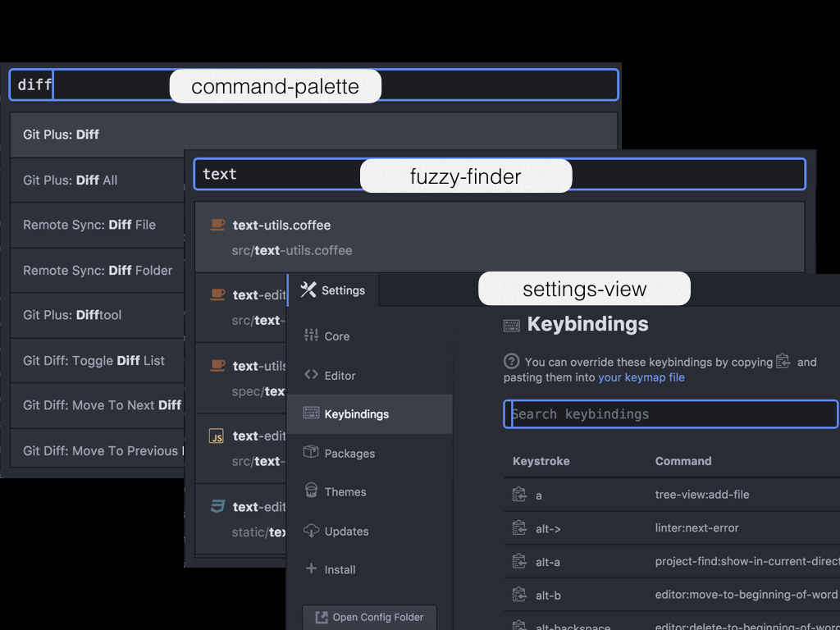Copy the alt-a keybinding with its clipboard icon
Screen dimensions: 840x630
pyautogui.click(x=519, y=561)
